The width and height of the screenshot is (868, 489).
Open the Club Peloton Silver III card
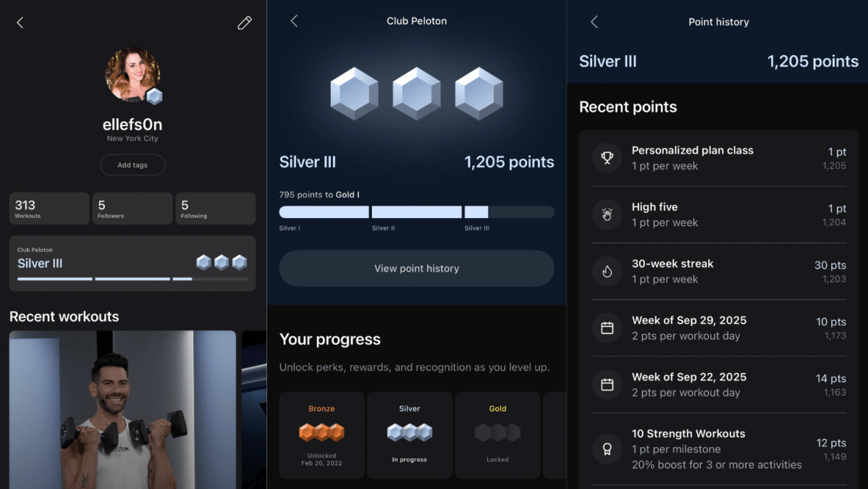(132, 263)
